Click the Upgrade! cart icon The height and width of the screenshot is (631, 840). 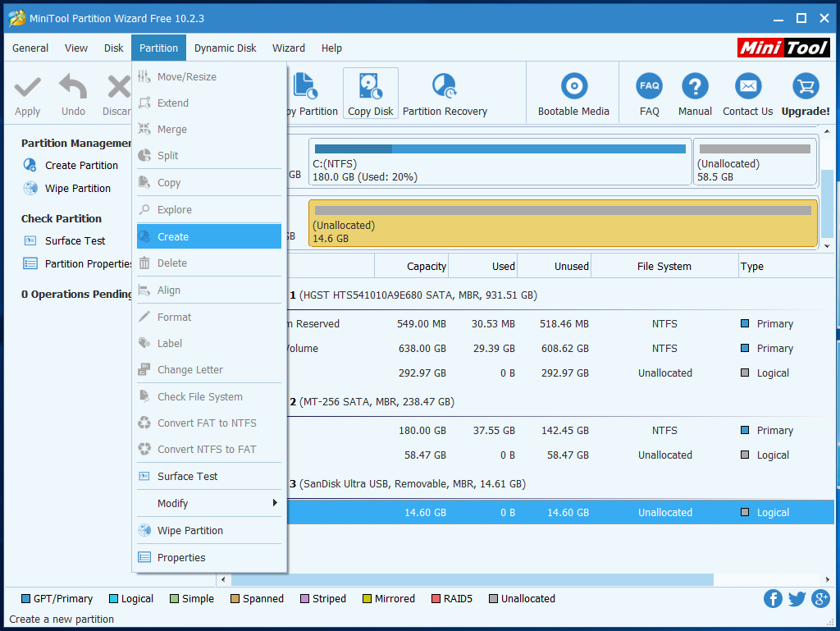(x=806, y=86)
